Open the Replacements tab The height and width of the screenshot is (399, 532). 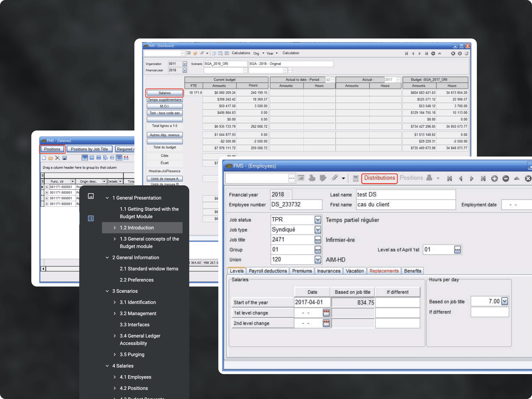coord(384,271)
